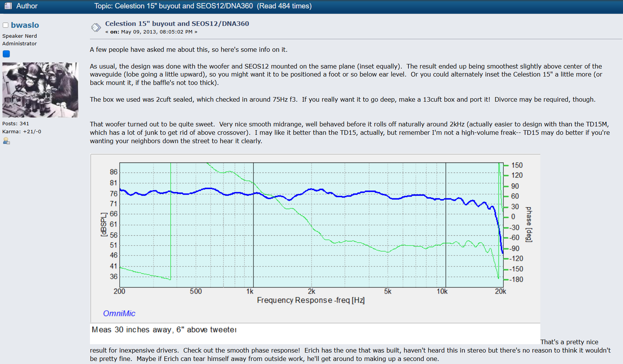The image size is (623, 364).
Task: Click the post icon beside the topic title
Action: (x=96, y=27)
